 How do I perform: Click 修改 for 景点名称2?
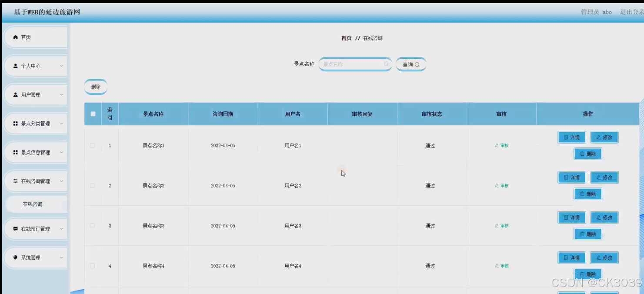[604, 177]
